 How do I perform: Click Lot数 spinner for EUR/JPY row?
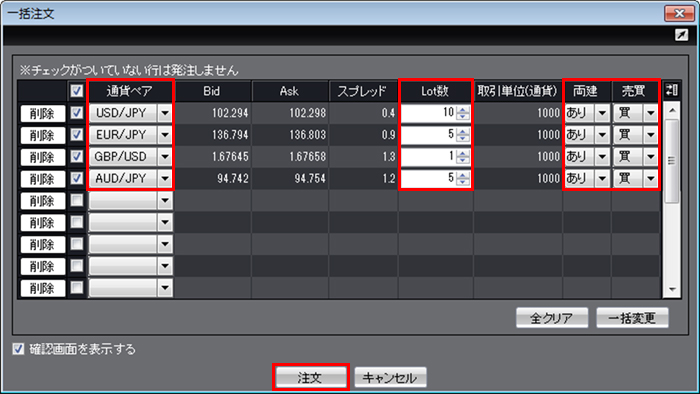[x=463, y=135]
